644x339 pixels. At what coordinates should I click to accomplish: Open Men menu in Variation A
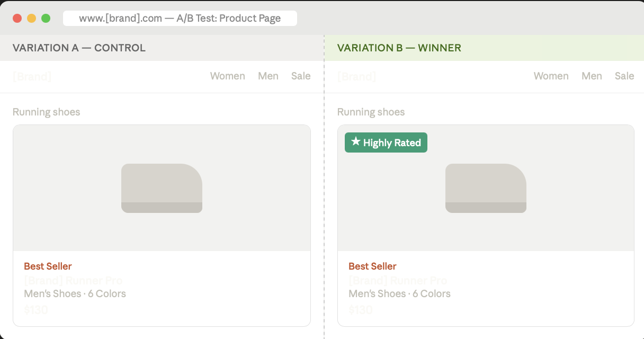[268, 76]
